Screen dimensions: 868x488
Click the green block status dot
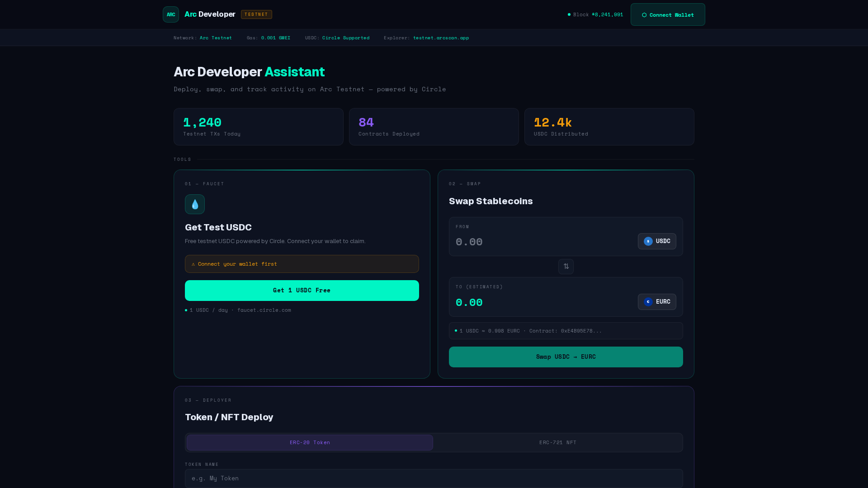(x=569, y=14)
